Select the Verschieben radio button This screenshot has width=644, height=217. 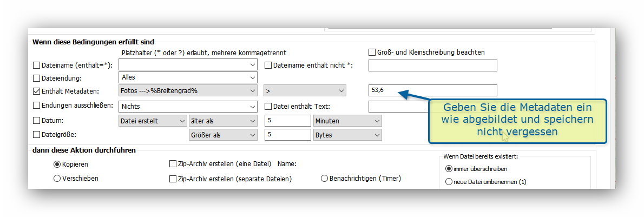(57, 178)
